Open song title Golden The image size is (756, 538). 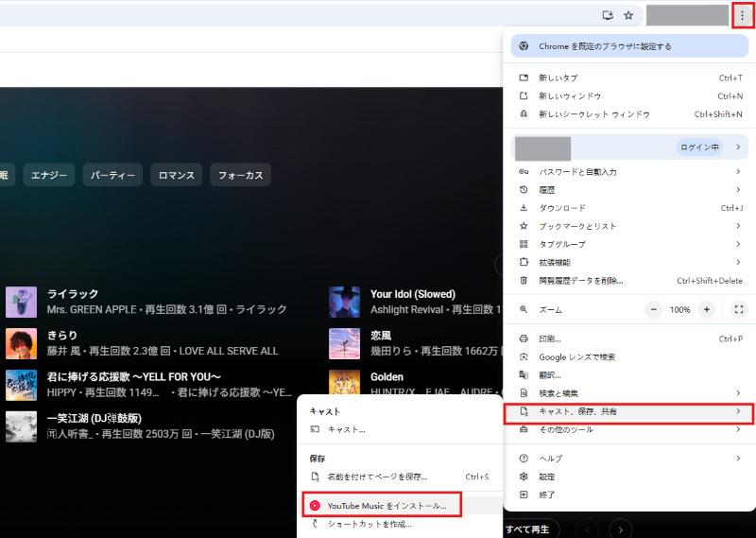coord(387,377)
